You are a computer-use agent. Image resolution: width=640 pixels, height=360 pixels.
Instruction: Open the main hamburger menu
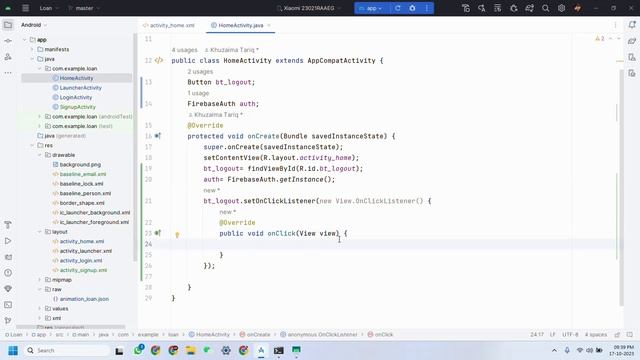pyautogui.click(x=25, y=8)
